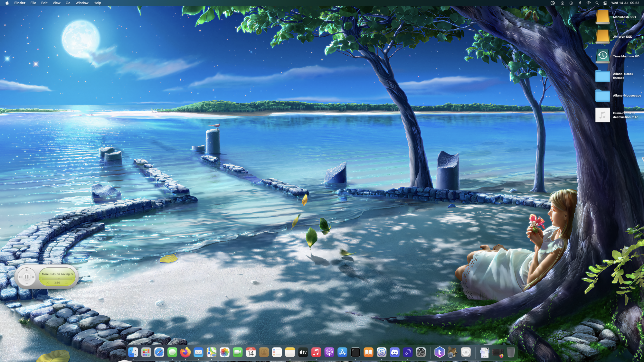Launch Safari from the Dock
Screen dimensions: 644x362
[159, 352]
